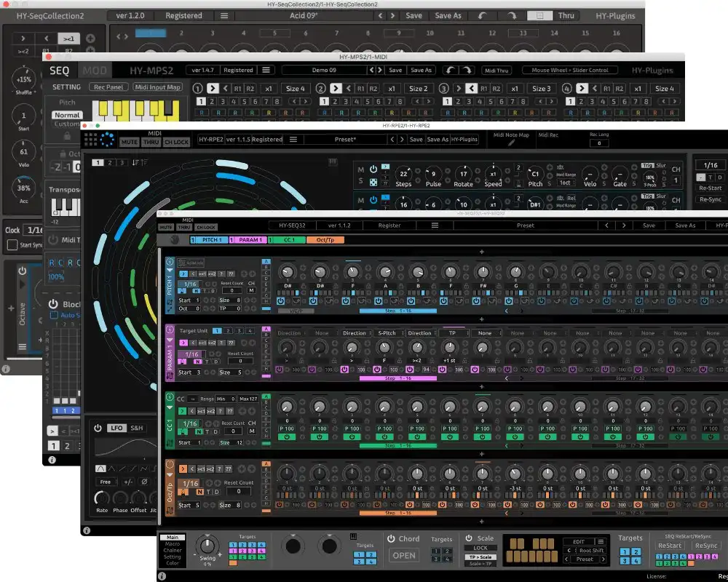
Task: Toggle power for step 1 in PITCH 1 row
Action: click(x=280, y=300)
